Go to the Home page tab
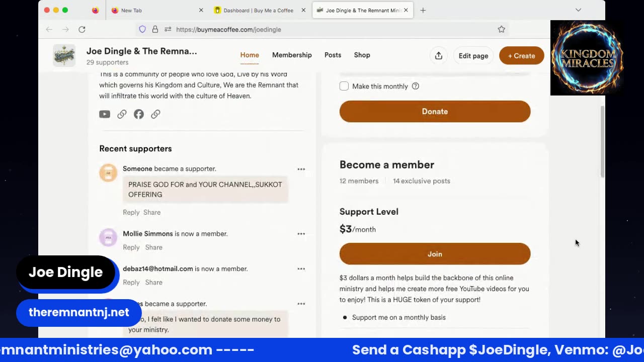The width and height of the screenshot is (644, 362). coord(250,55)
